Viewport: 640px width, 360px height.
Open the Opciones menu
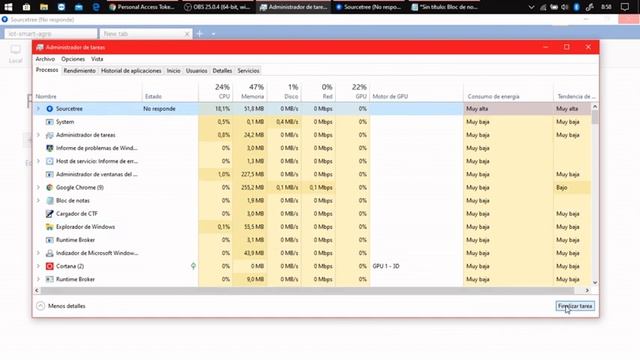click(x=73, y=59)
